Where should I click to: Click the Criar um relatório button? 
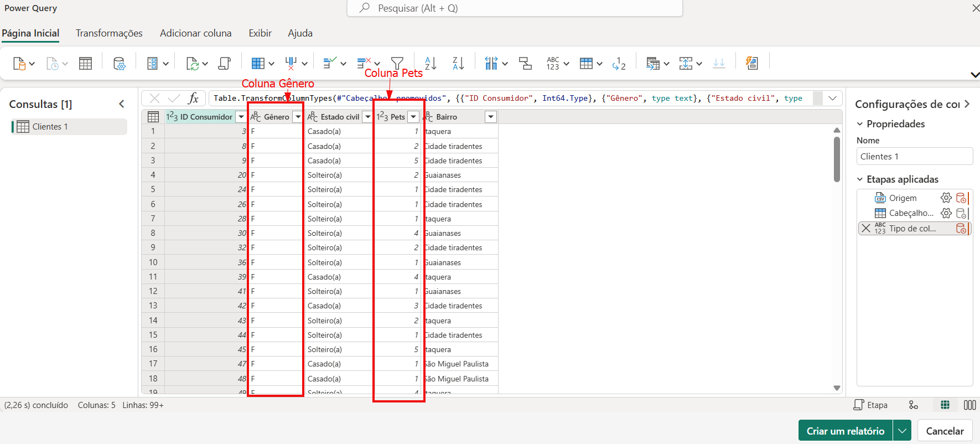point(846,431)
